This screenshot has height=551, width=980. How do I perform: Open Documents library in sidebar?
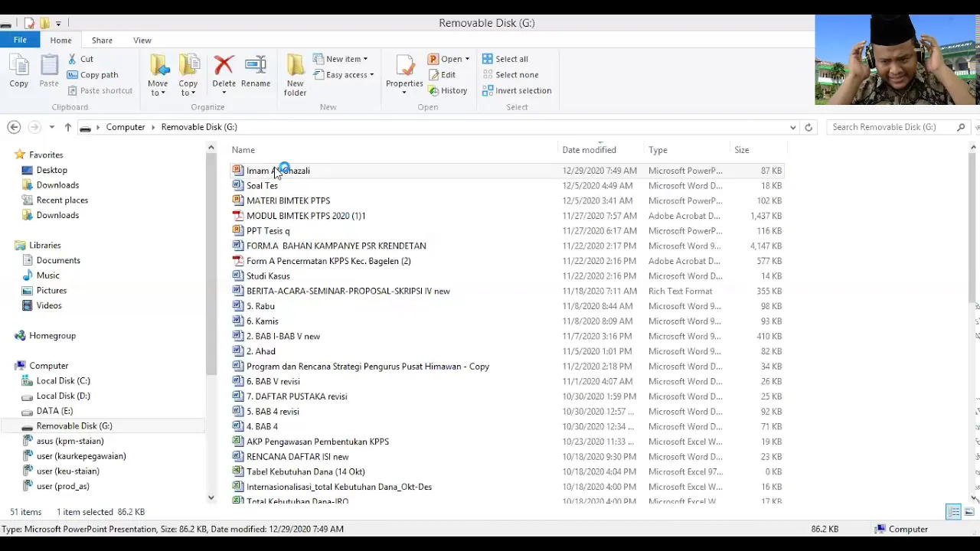58,260
